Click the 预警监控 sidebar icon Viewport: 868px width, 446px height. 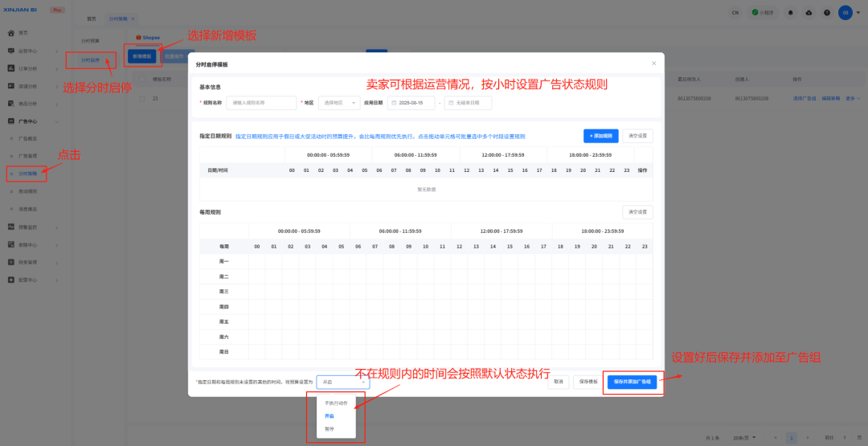(11, 227)
